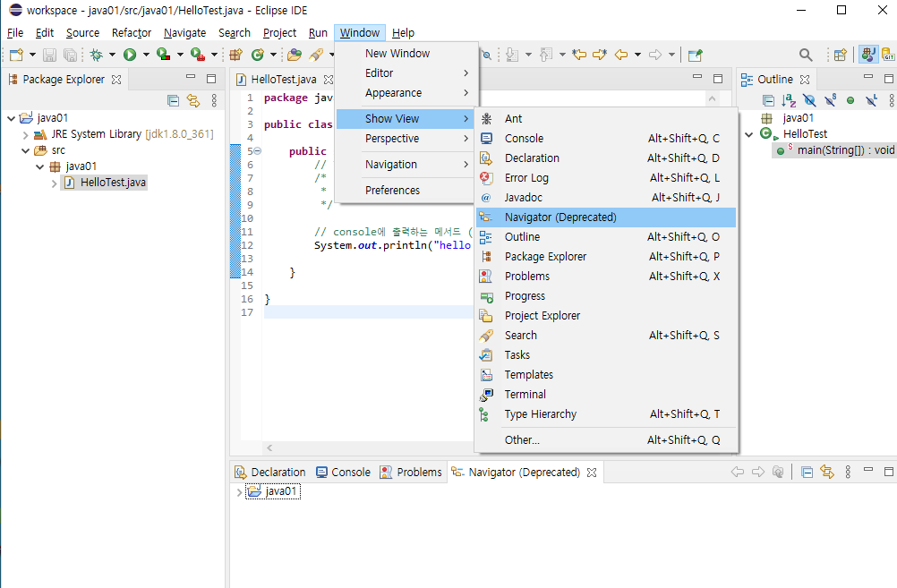
Task: Choose Other... in Show View submenu
Action: [x=606, y=439]
